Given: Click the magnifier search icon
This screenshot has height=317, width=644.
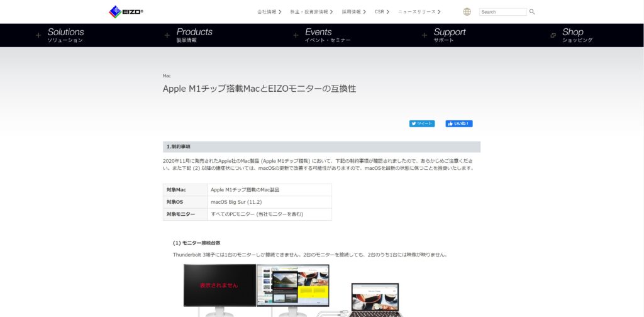Looking at the screenshot, I should coord(532,12).
